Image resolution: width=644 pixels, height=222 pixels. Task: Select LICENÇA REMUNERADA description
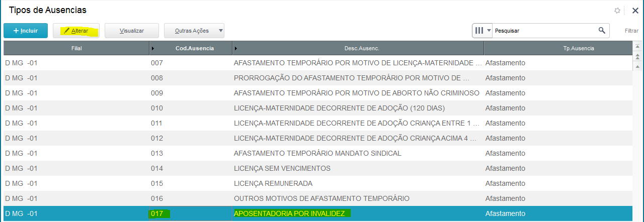point(358,183)
